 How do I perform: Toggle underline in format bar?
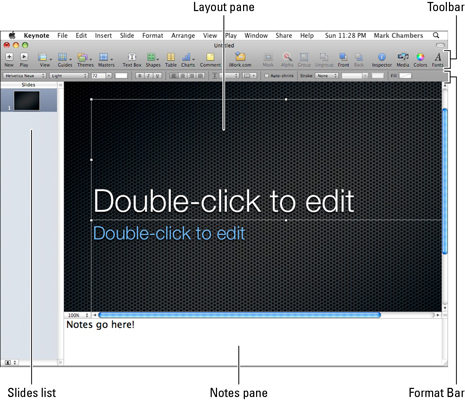coord(158,76)
